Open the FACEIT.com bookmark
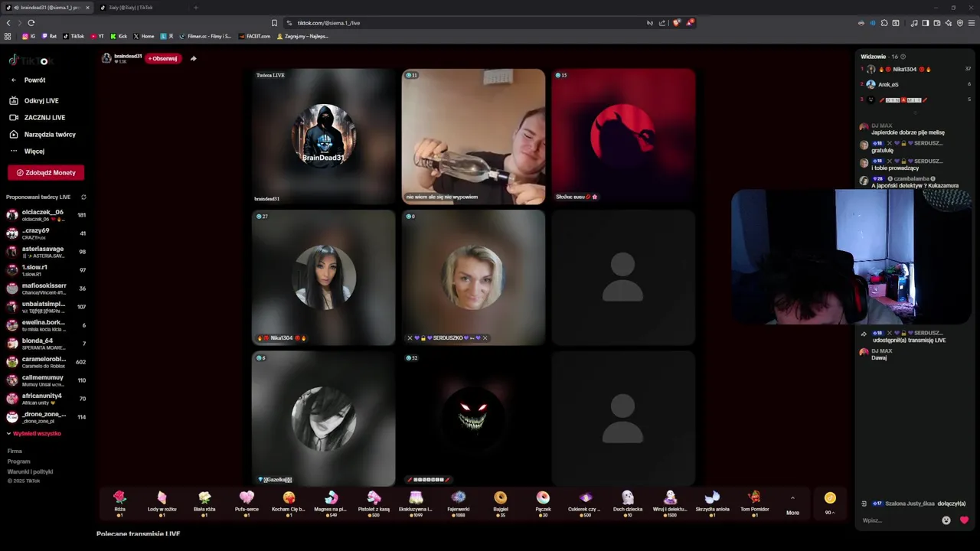This screenshot has height=551, width=980. [254, 36]
